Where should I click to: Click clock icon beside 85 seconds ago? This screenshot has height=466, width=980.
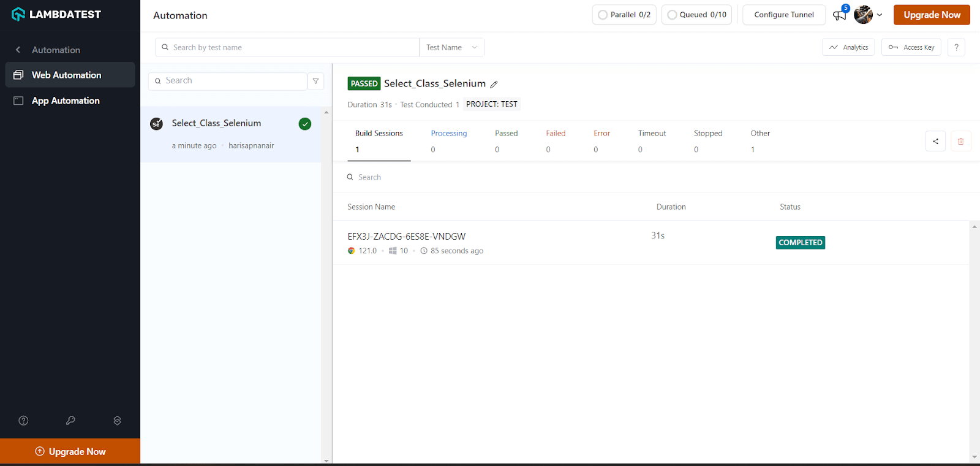point(424,251)
